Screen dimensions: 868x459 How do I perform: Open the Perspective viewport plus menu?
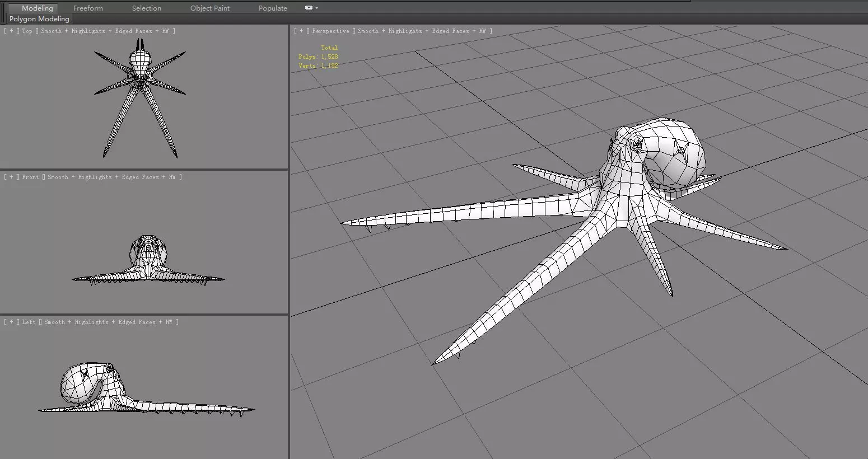tap(301, 31)
